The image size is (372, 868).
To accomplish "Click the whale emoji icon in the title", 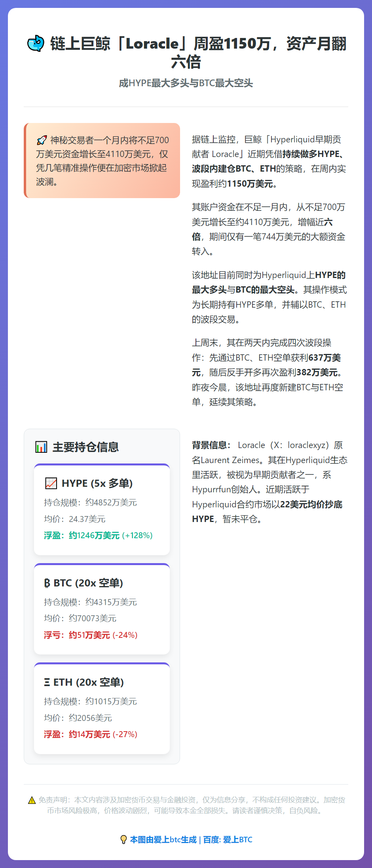I will coord(36,43).
